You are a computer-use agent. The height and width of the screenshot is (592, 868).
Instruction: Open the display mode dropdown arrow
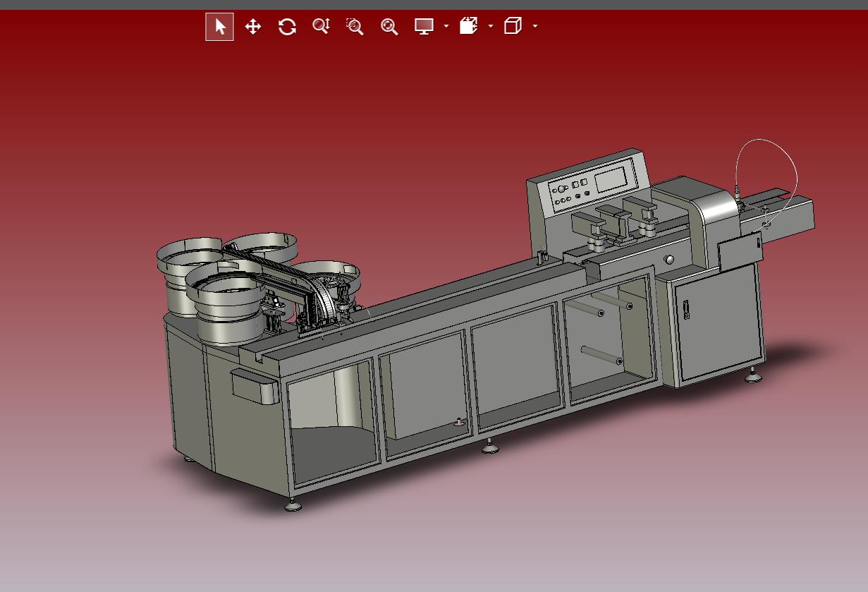pos(446,27)
